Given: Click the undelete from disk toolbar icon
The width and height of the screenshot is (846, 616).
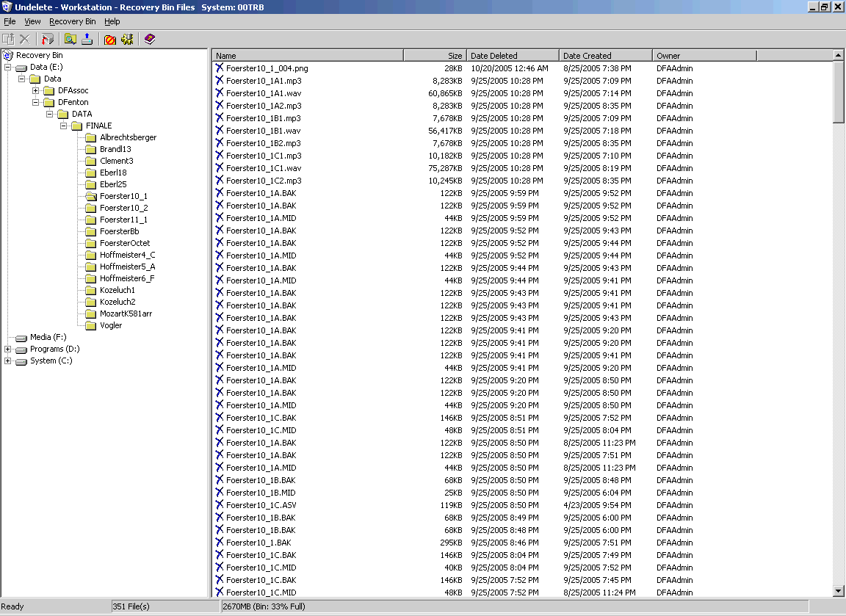Looking at the screenshot, I should click(x=87, y=39).
